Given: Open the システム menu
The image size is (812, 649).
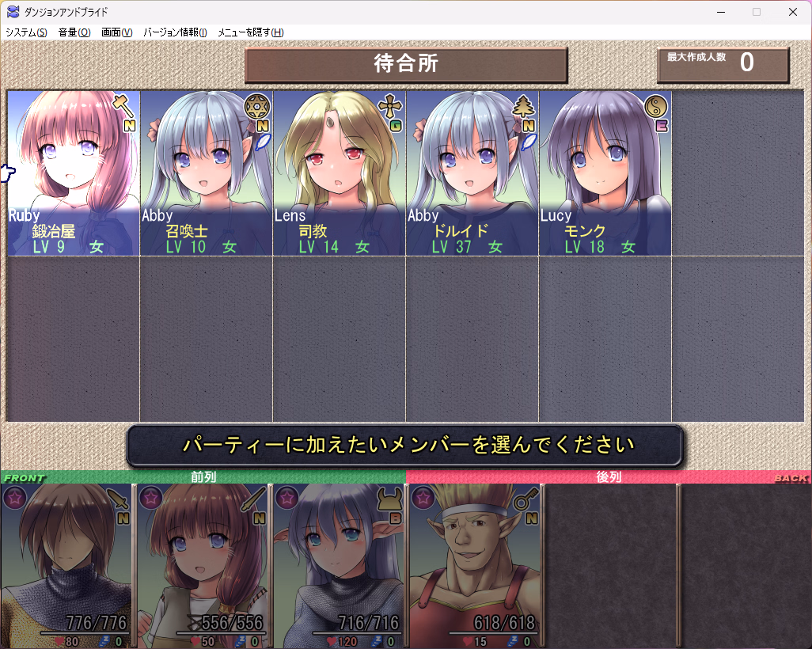Looking at the screenshot, I should tap(25, 32).
